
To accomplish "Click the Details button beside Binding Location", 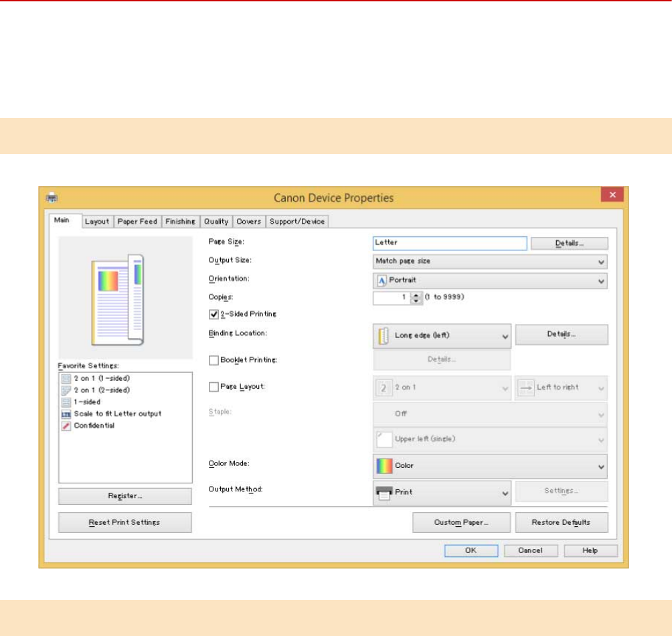I will pos(562,334).
